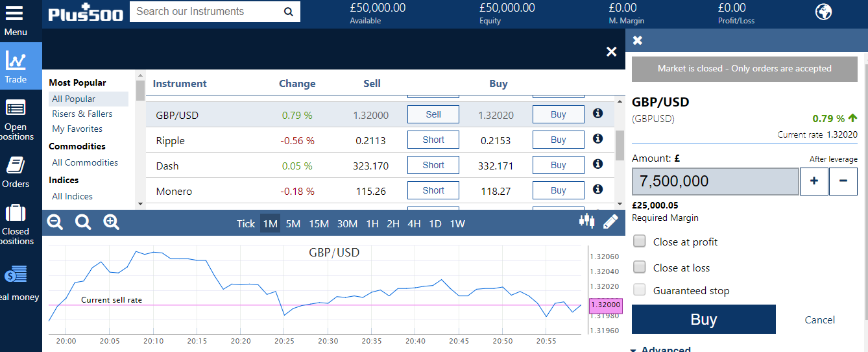The height and width of the screenshot is (352, 868).
Task: Open the Orders sidebar icon
Action: [x=16, y=165]
